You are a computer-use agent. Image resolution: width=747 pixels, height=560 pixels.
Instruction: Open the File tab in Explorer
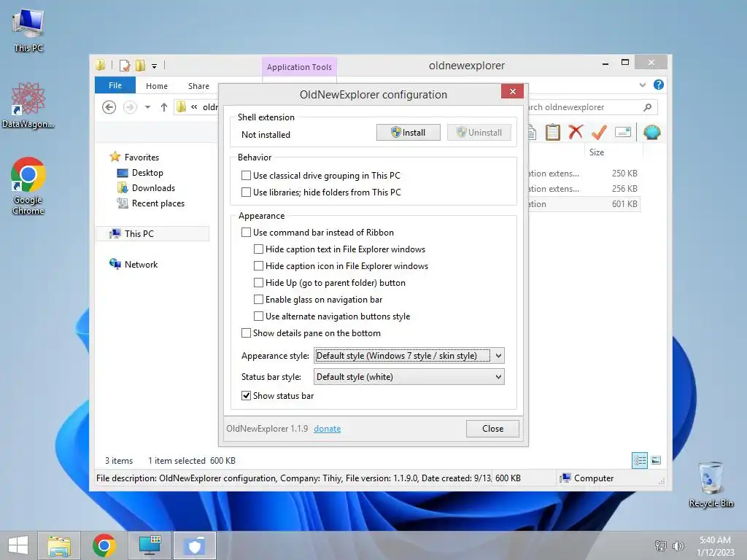click(115, 85)
